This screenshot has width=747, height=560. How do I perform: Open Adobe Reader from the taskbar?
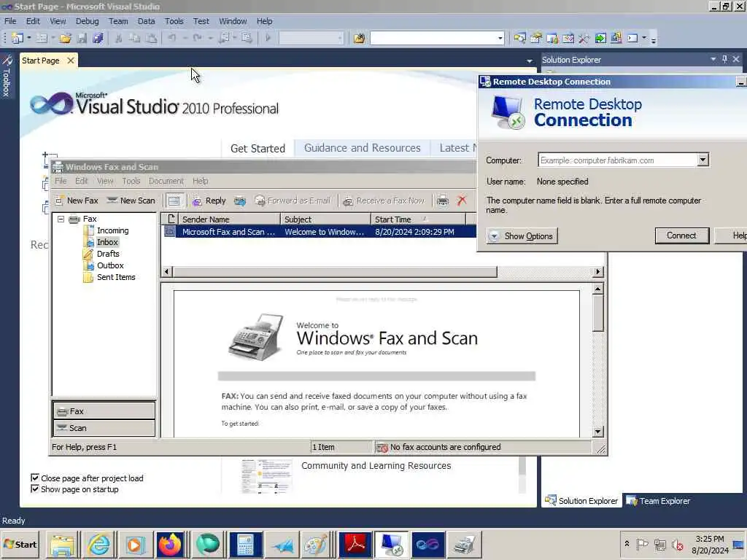[x=355, y=544]
